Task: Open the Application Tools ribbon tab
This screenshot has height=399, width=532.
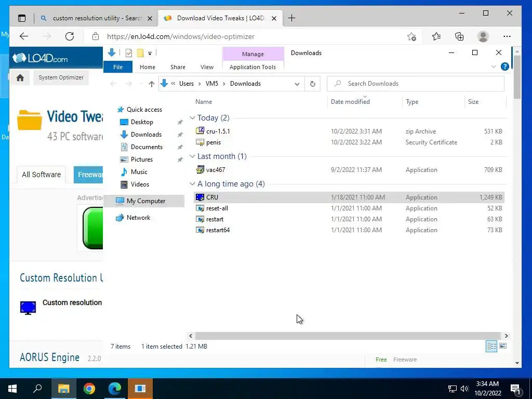Action: tap(252, 67)
